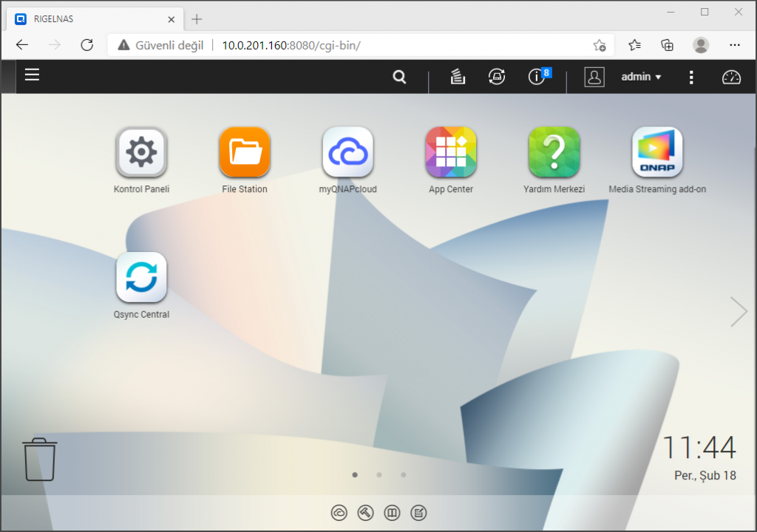Open external devices icon in top bar
Screen dimensions: 757x532
tap(497, 77)
